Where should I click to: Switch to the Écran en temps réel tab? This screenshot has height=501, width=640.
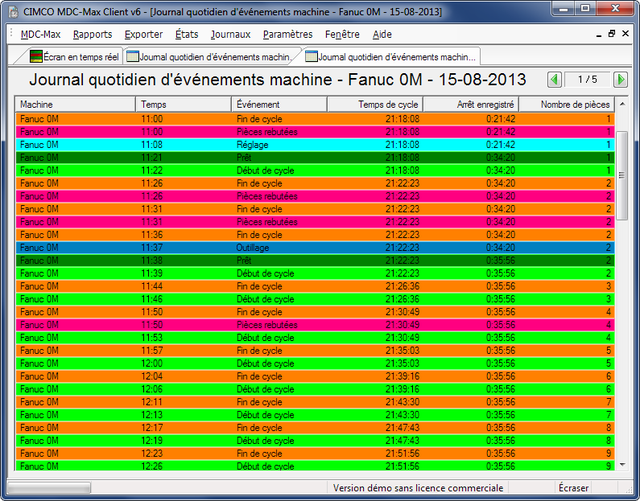[x=74, y=57]
